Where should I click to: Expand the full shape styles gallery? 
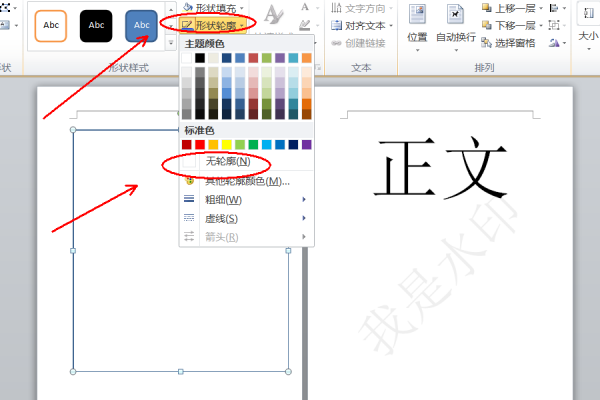[x=171, y=43]
